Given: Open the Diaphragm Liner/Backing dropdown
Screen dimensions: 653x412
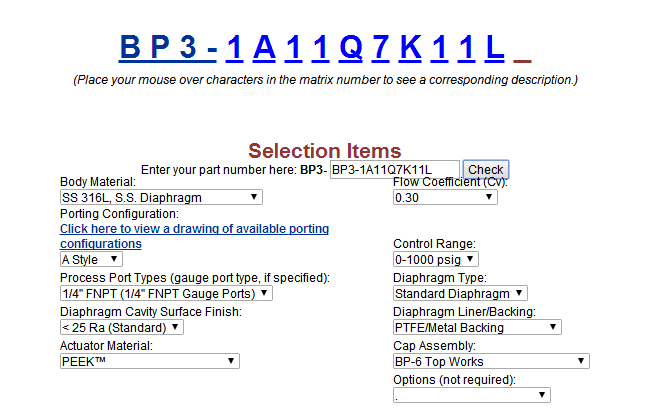Looking at the screenshot, I should (x=477, y=327).
